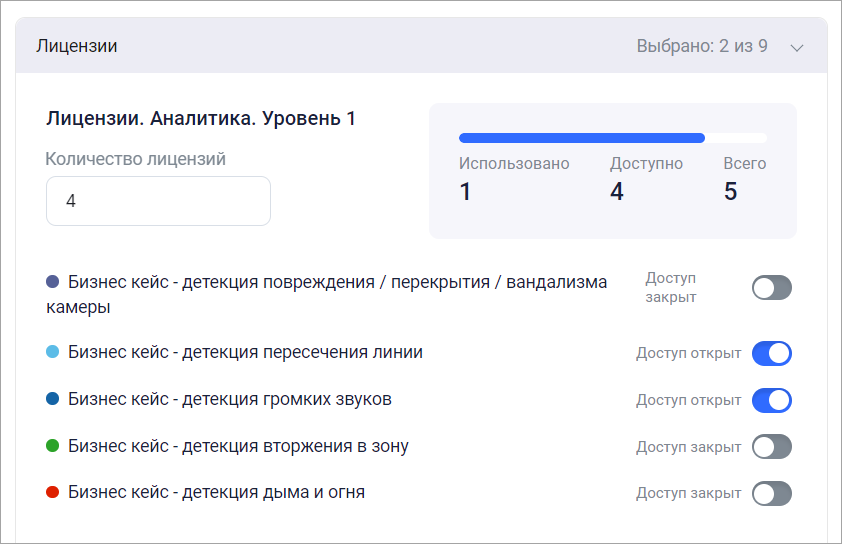Click dark blue dot of loud sounds case
The height and width of the screenshot is (544, 842).
tap(53, 400)
